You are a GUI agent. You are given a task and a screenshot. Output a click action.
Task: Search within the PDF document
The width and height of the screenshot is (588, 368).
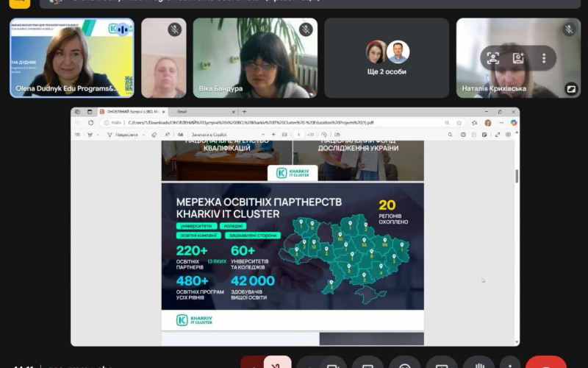pyautogui.click(x=450, y=135)
